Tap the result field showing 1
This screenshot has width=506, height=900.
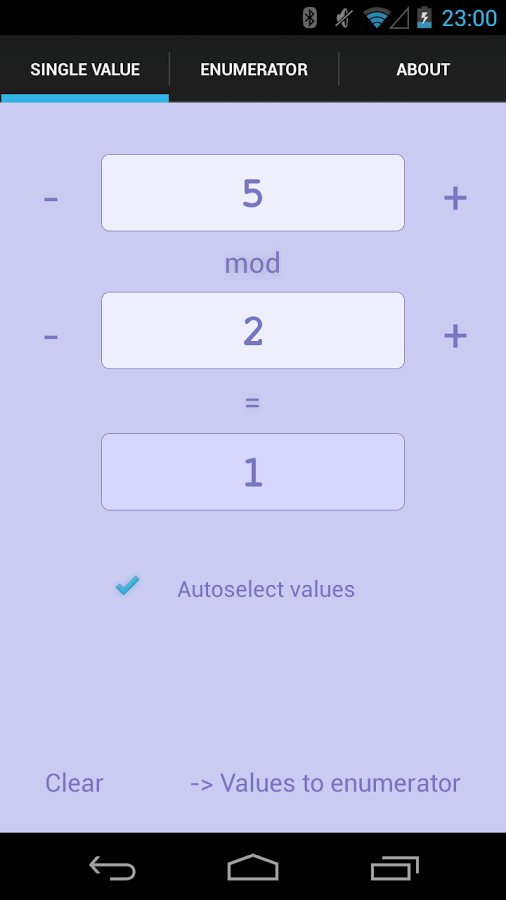[253, 472]
